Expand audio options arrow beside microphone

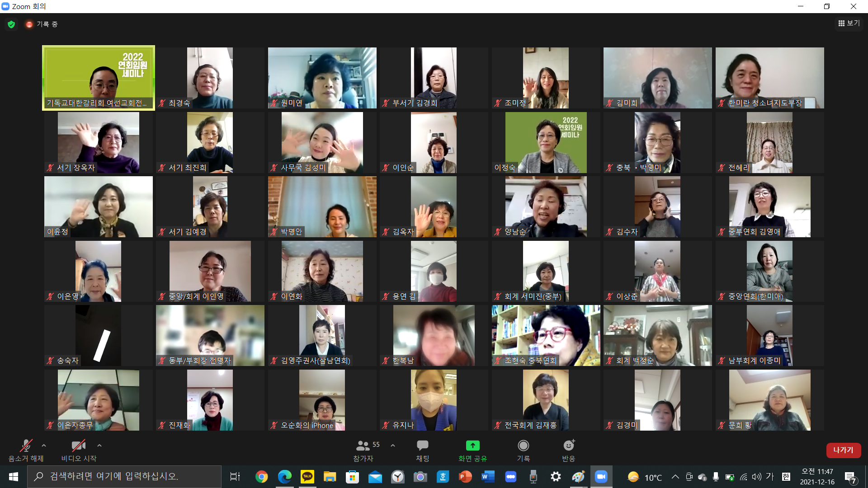(x=44, y=446)
